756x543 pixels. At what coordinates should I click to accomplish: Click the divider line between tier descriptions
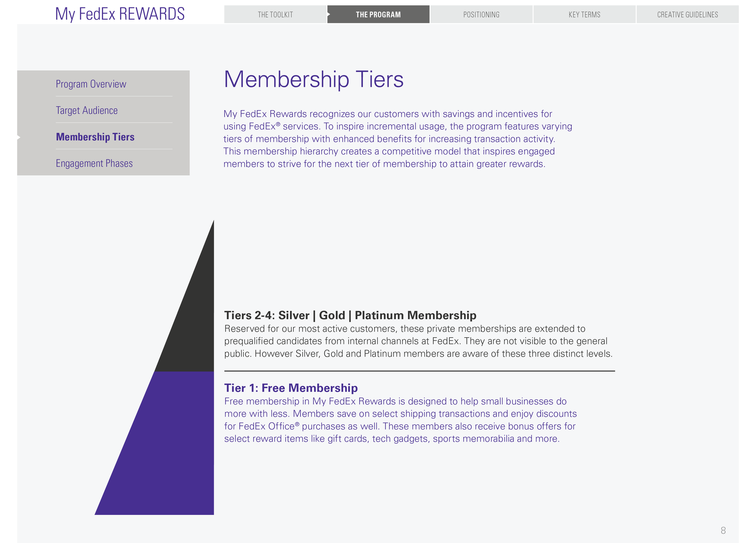(x=419, y=371)
